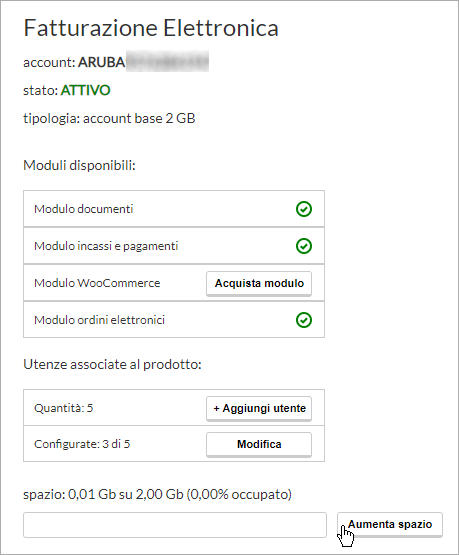This screenshot has height=555, width=459.
Task: Select the Modulo incassi e pagamenti row
Action: click(174, 246)
